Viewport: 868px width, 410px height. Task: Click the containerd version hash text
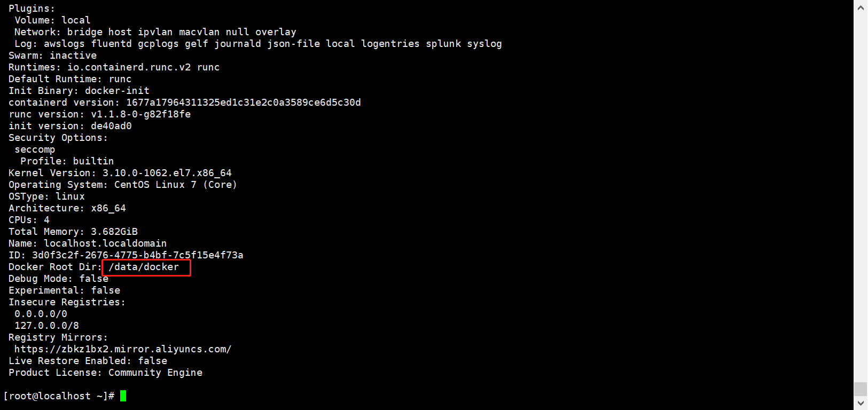(243, 102)
